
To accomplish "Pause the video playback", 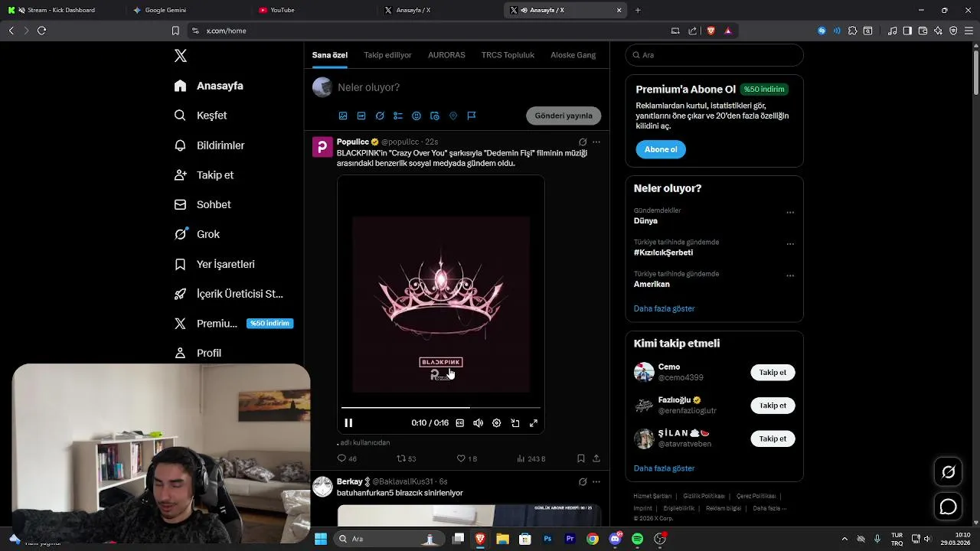I will click(x=348, y=422).
